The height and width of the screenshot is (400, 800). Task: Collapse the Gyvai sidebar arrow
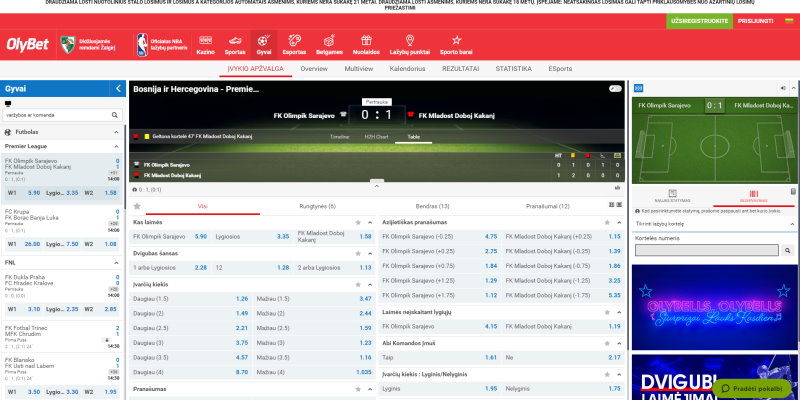point(118,88)
